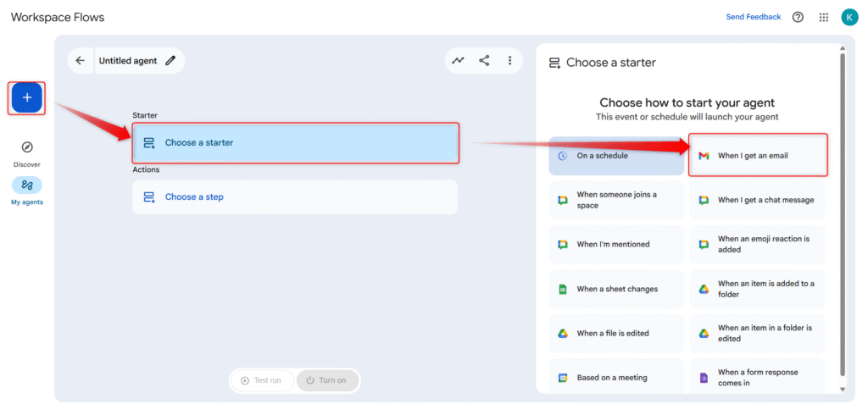Select the On a schedule starter

click(x=616, y=156)
